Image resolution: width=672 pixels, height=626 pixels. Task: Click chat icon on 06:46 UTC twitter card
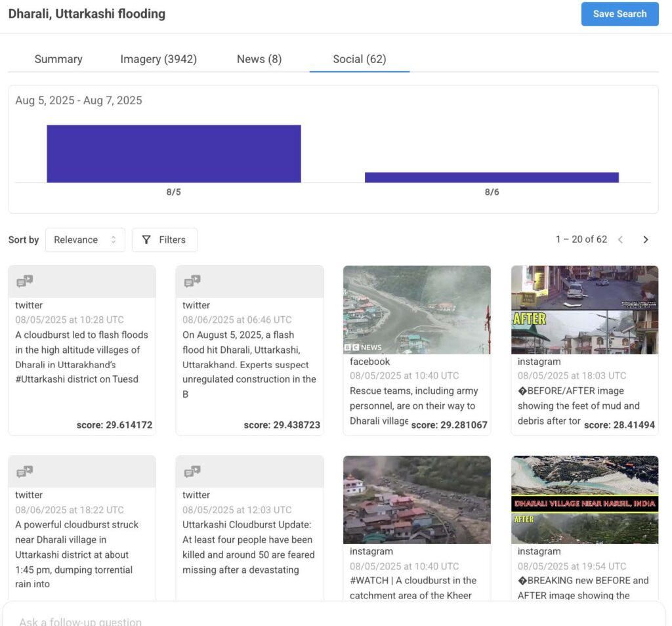tap(192, 282)
